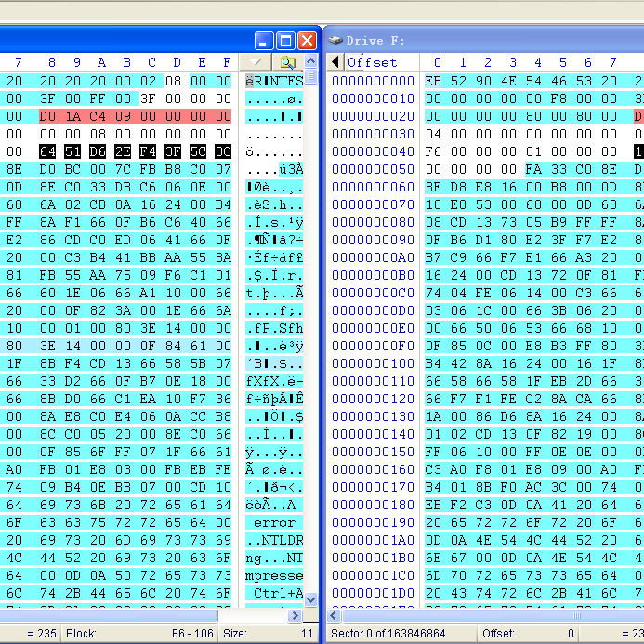Click the black left-arrow beside the Offset header
Viewport: 644px width, 644px height.
[x=335, y=62]
